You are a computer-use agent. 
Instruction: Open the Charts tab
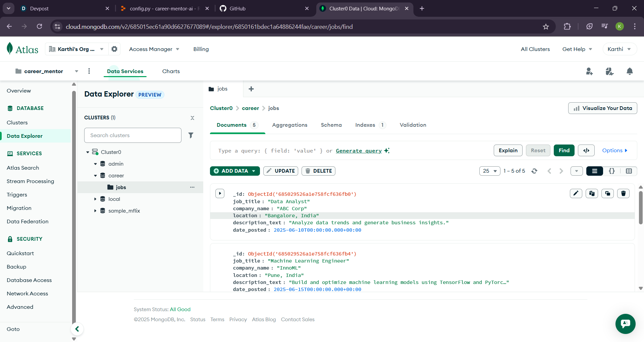171,71
